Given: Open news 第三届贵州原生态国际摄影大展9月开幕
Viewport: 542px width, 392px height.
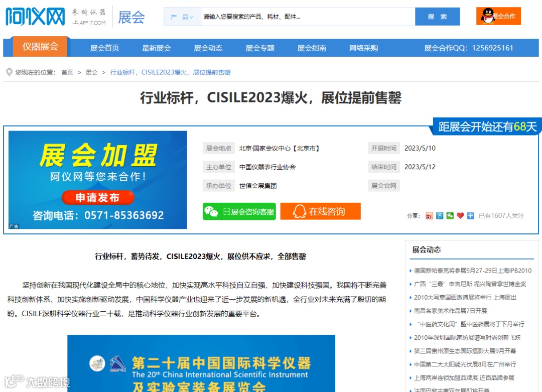Looking at the screenshot, I should point(465,351).
